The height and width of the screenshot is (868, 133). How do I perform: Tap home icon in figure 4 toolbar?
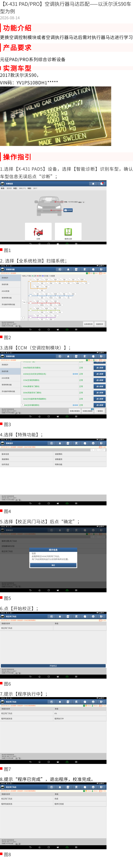click(60, 443)
